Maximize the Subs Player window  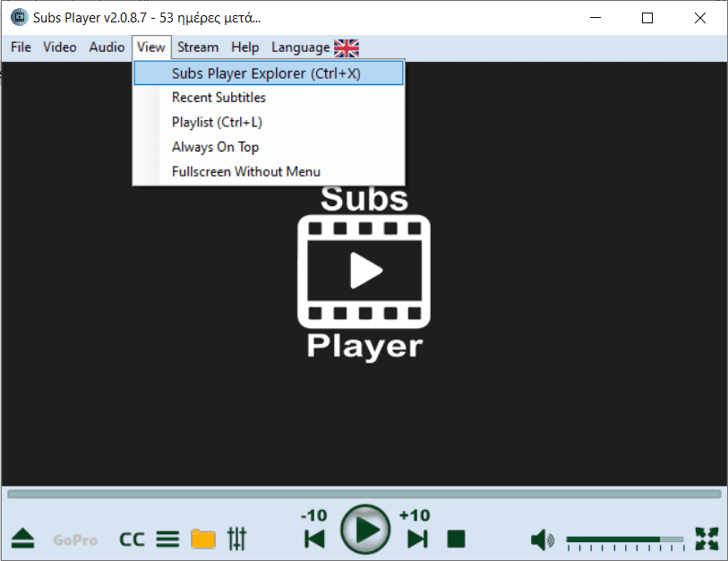coord(647,18)
